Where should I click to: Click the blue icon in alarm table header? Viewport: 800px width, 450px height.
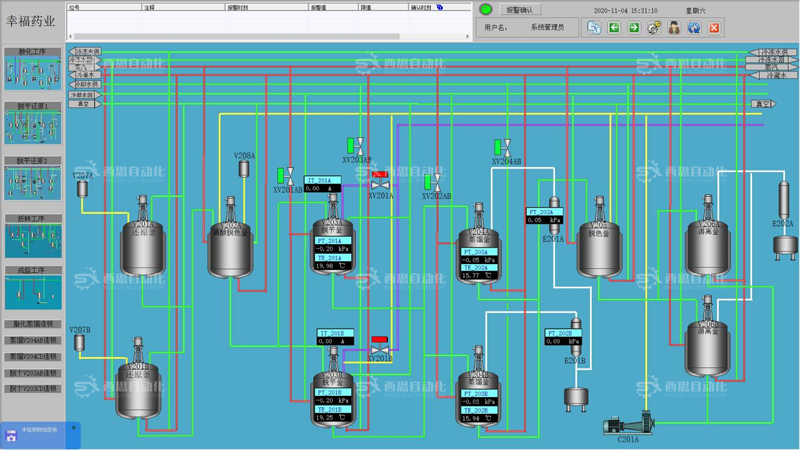440,7
